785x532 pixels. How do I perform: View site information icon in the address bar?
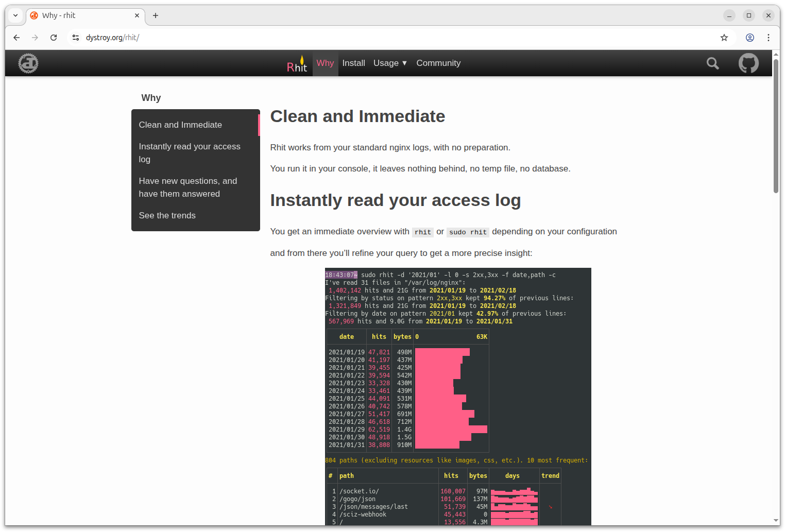76,38
